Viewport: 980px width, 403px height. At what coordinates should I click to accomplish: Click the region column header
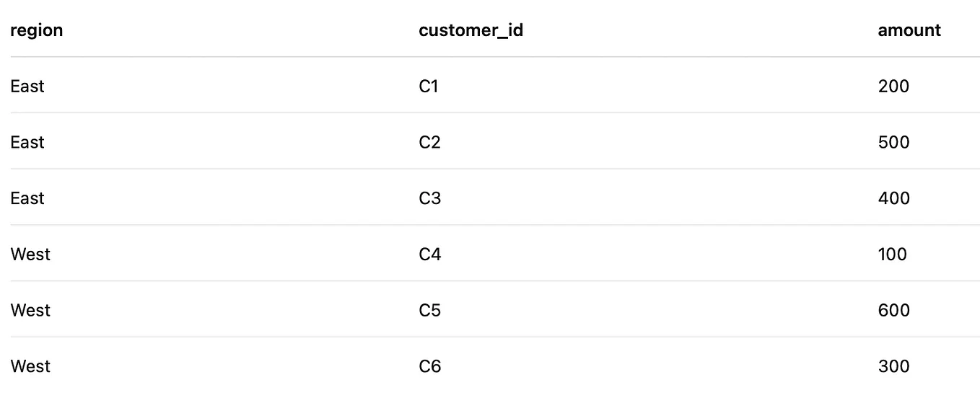[37, 30]
